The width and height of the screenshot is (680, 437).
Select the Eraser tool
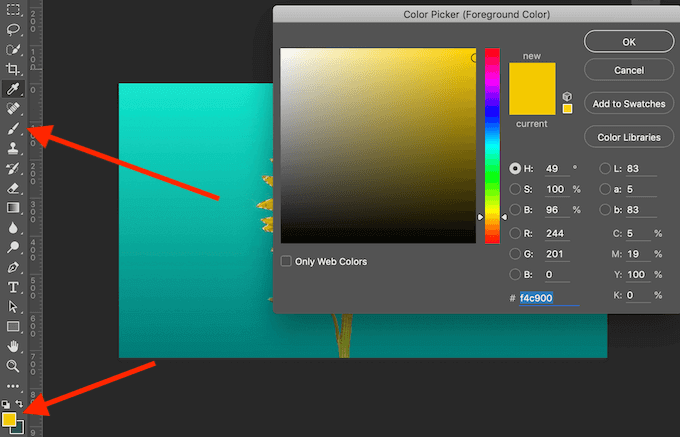[14, 188]
